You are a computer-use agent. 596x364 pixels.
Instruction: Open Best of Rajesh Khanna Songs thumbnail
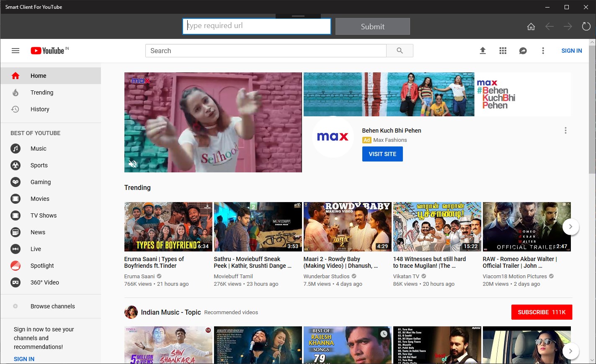coord(348,345)
